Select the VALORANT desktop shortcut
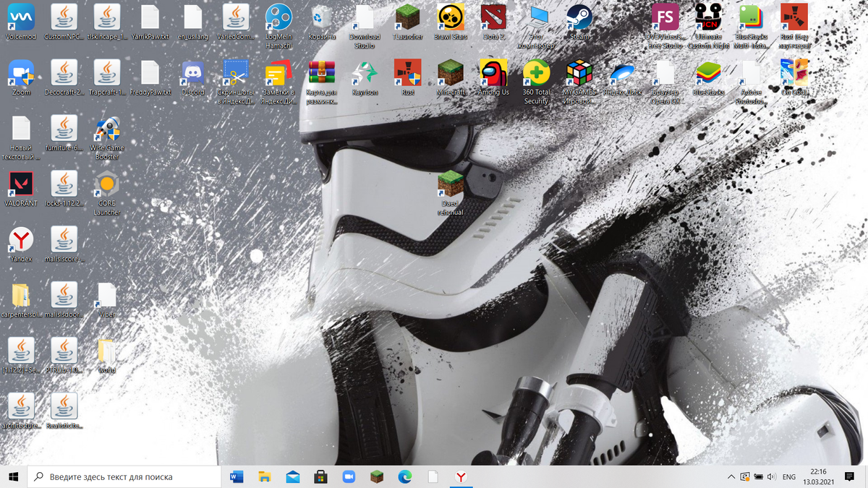This screenshot has height=488, width=868. [21, 189]
